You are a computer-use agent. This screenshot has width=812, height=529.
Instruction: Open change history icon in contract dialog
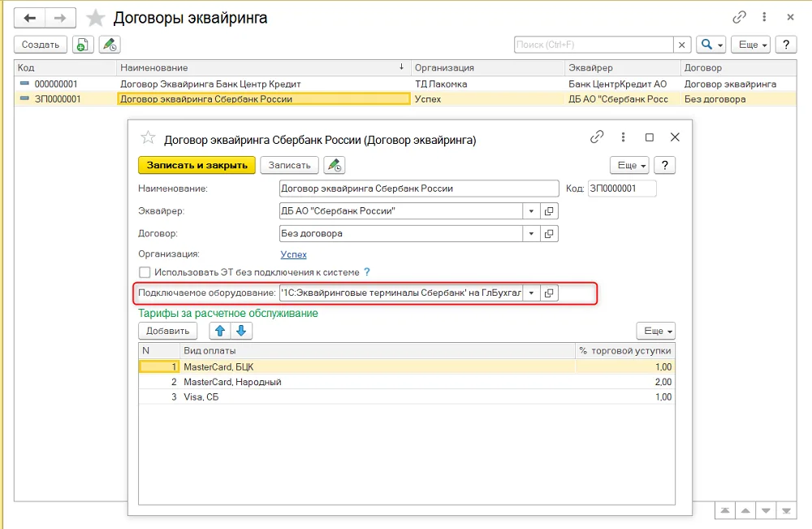334,165
